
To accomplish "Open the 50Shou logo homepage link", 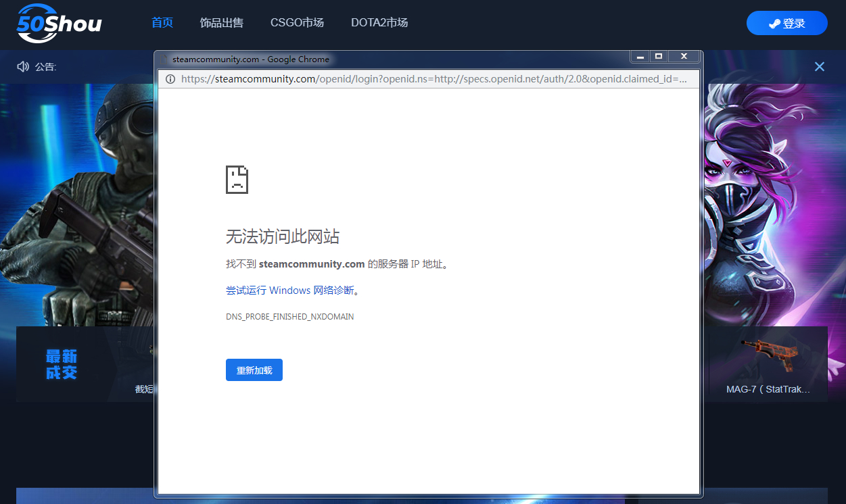I will coord(59,23).
